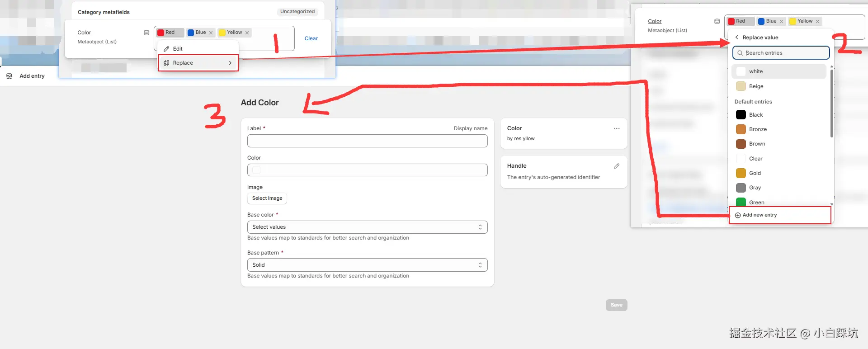Open Base color Select values dropdown
This screenshot has width=868, height=349.
point(367,227)
